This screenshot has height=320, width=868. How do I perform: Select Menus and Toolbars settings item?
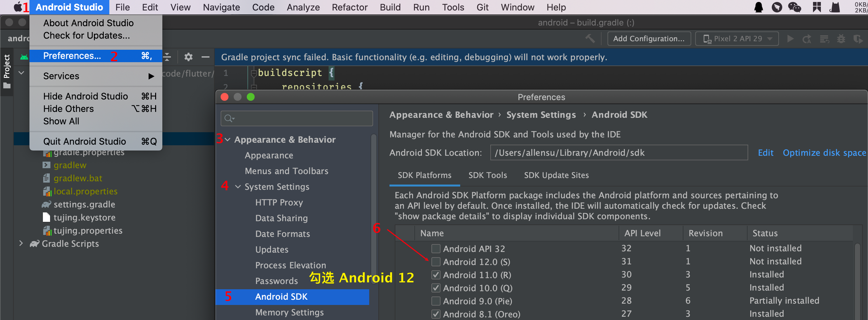pyautogui.click(x=286, y=171)
